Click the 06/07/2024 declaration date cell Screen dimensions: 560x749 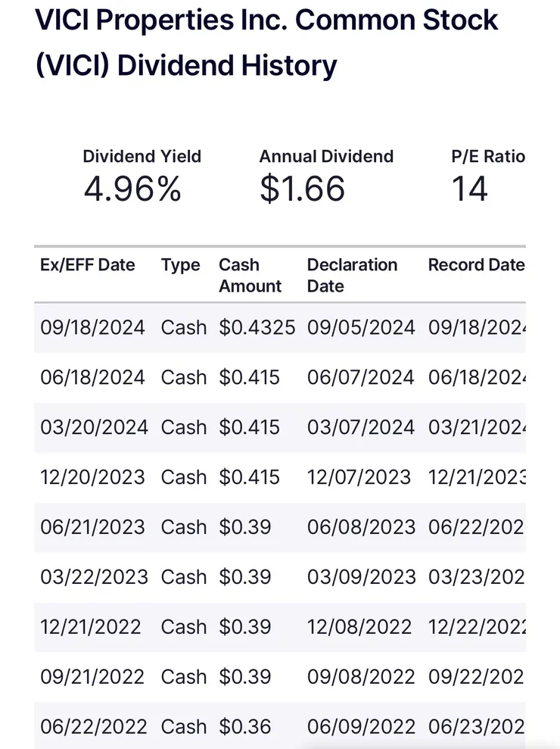pos(361,378)
